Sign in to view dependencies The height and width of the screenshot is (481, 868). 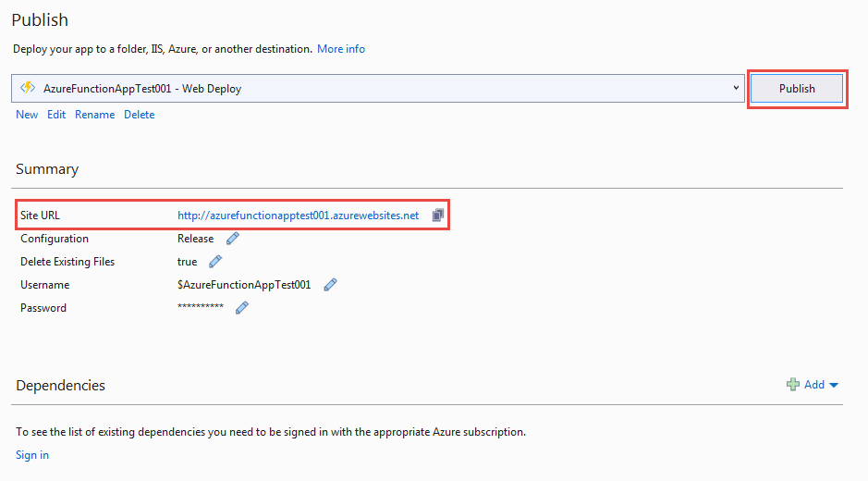coord(32,455)
